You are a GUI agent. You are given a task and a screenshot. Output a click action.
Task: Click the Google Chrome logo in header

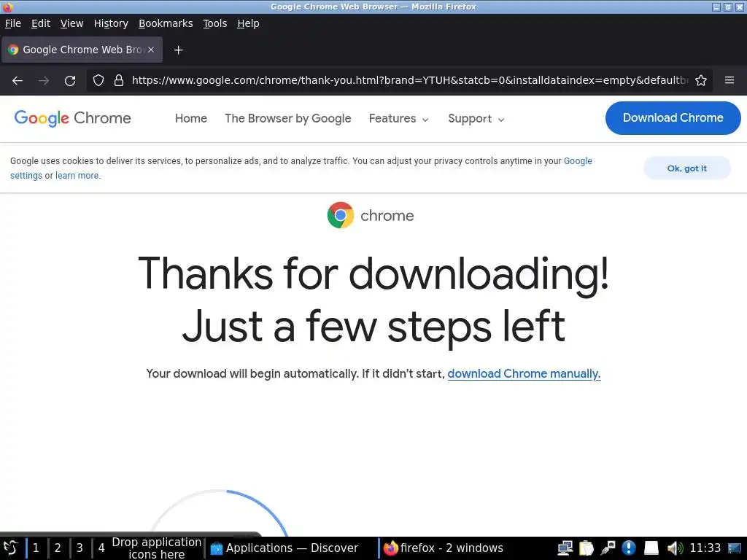(72, 118)
